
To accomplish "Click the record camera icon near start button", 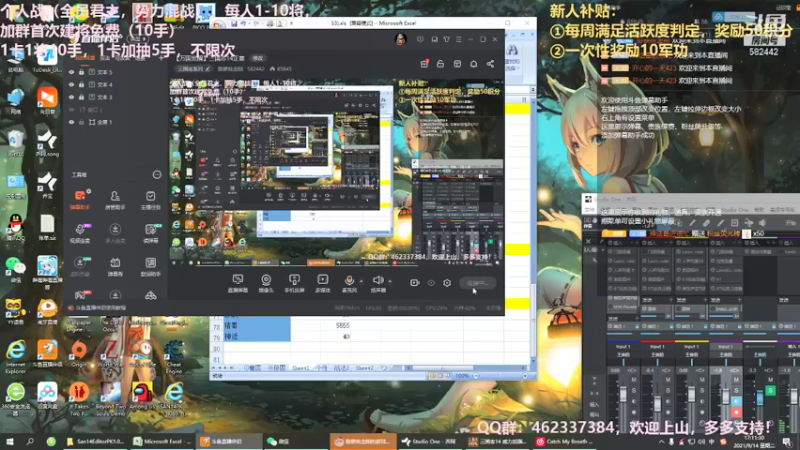I will pyautogui.click(x=414, y=283).
